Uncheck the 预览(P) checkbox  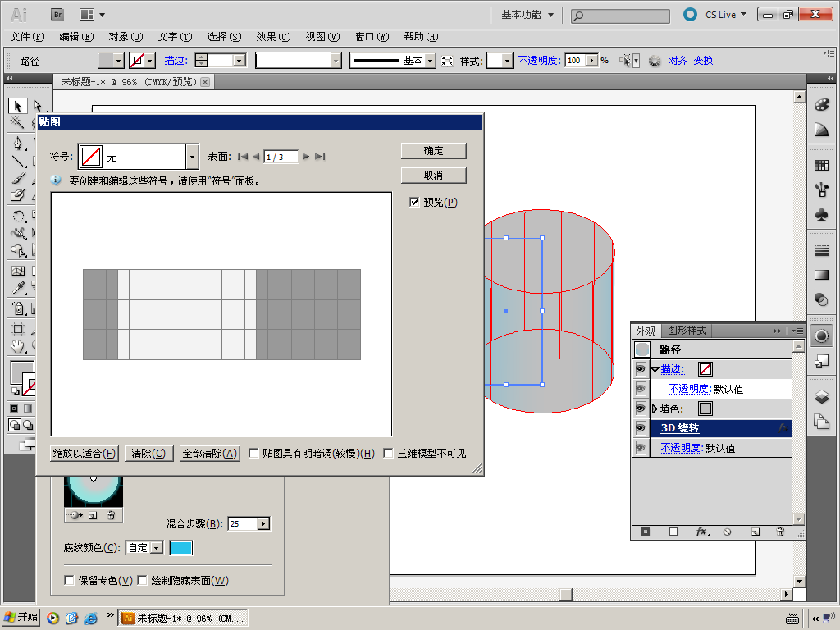click(414, 202)
